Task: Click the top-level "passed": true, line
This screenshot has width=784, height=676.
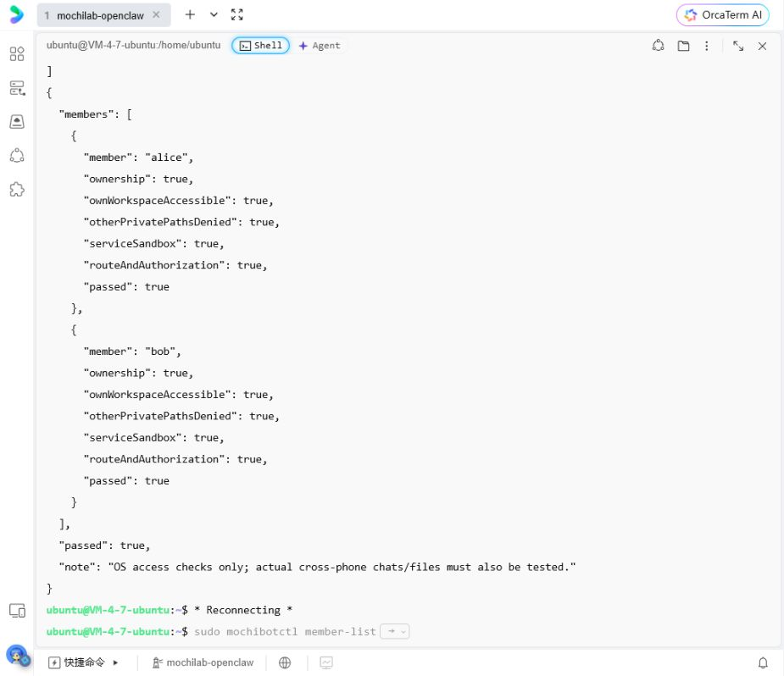Action: pos(104,546)
